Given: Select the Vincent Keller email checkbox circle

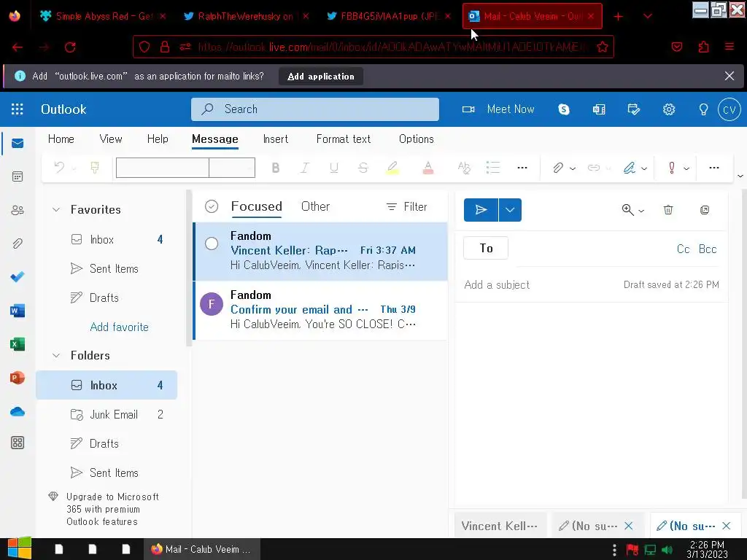Looking at the screenshot, I should coord(212,244).
